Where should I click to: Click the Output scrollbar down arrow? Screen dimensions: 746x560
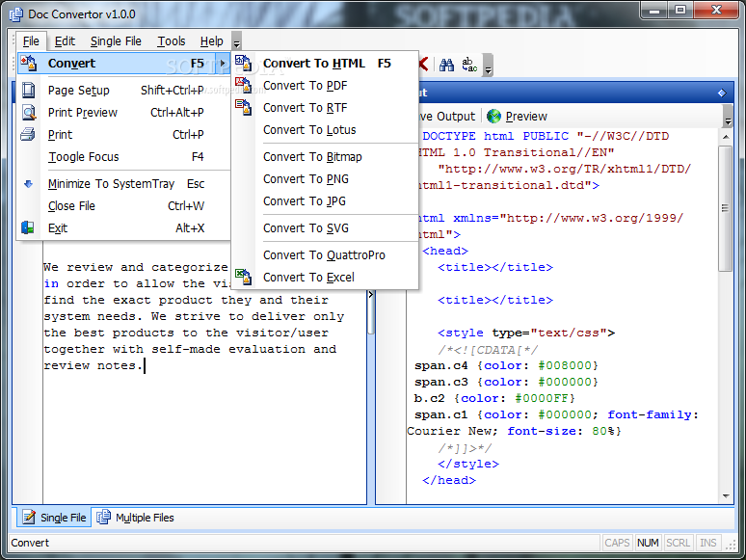pyautogui.click(x=726, y=496)
